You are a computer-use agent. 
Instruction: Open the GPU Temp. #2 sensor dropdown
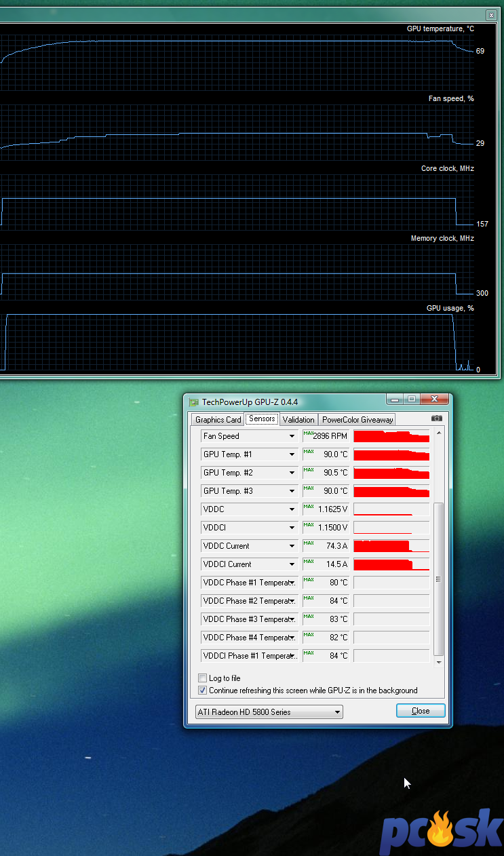click(x=250, y=473)
